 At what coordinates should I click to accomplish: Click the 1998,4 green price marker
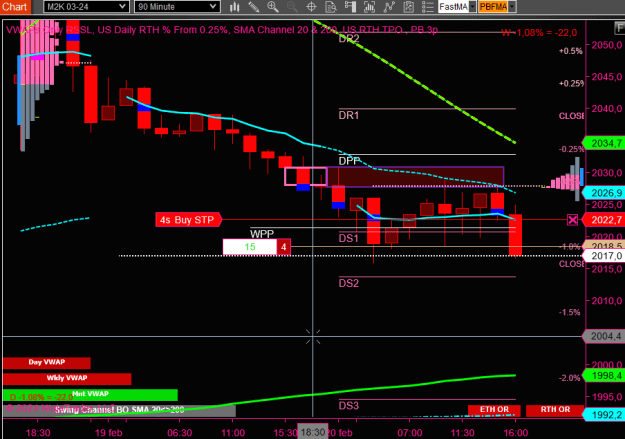point(603,376)
